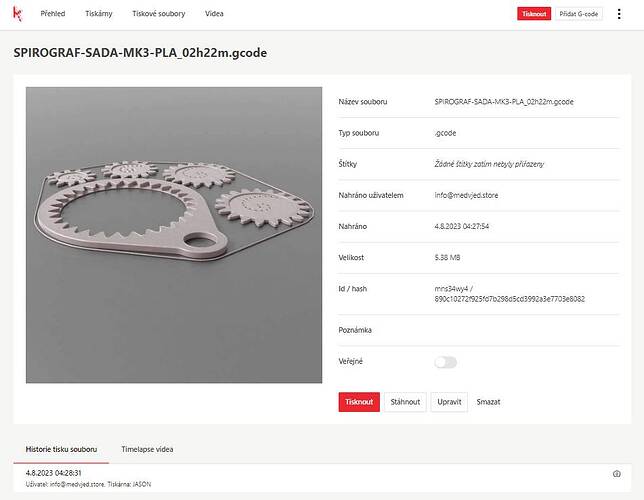Click the spirograph gears preview image
The width and height of the screenshot is (644, 500).
pyautogui.click(x=174, y=235)
